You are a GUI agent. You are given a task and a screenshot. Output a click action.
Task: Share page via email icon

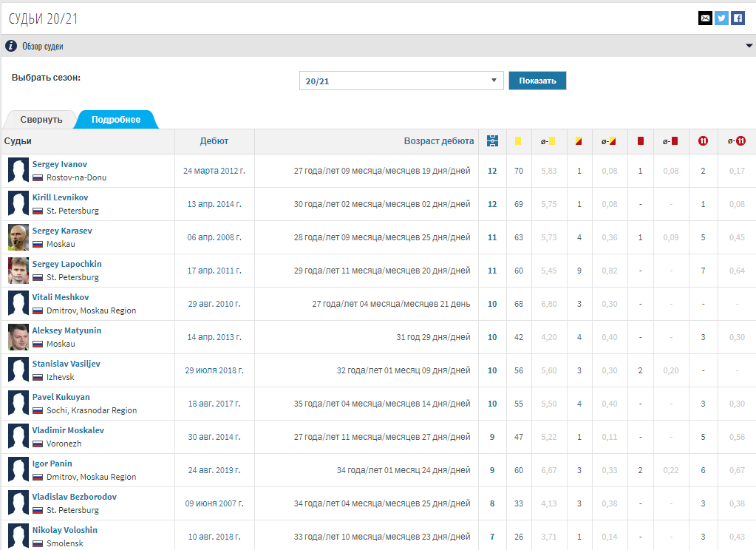pos(705,18)
